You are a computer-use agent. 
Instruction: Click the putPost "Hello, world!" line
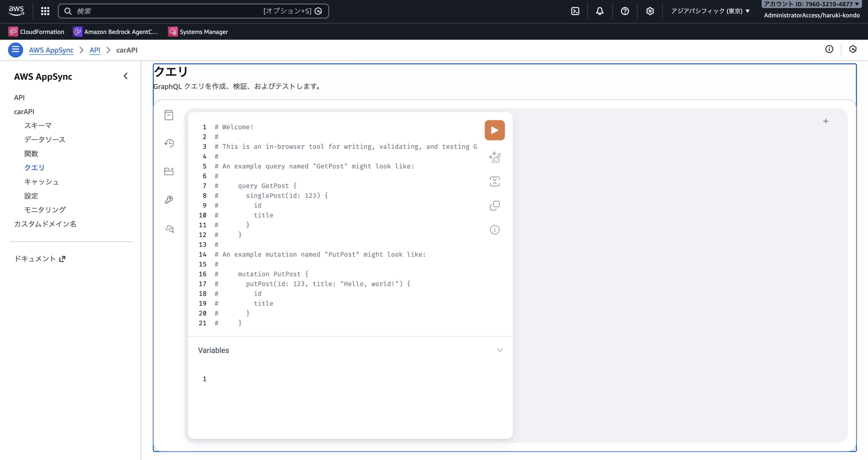[x=328, y=284]
